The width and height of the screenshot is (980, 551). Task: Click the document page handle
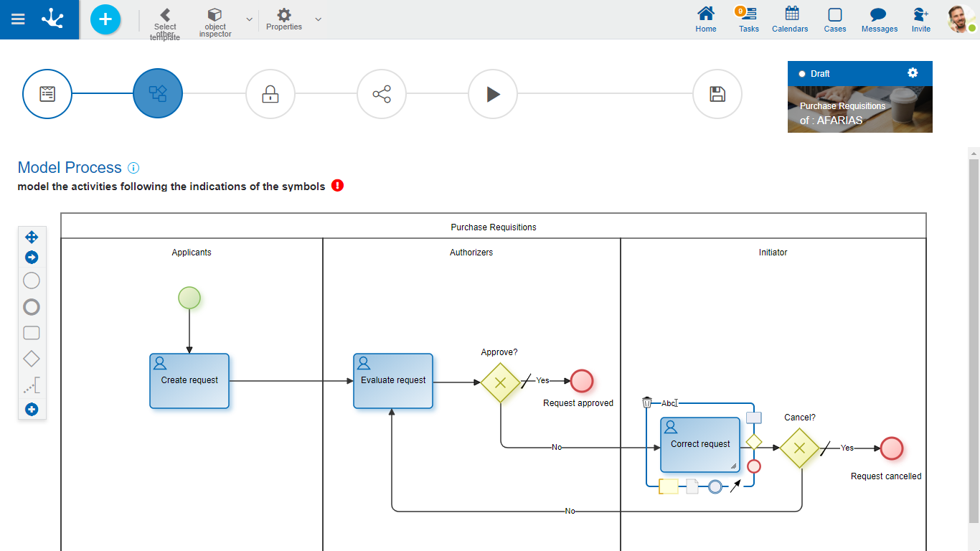coord(692,486)
